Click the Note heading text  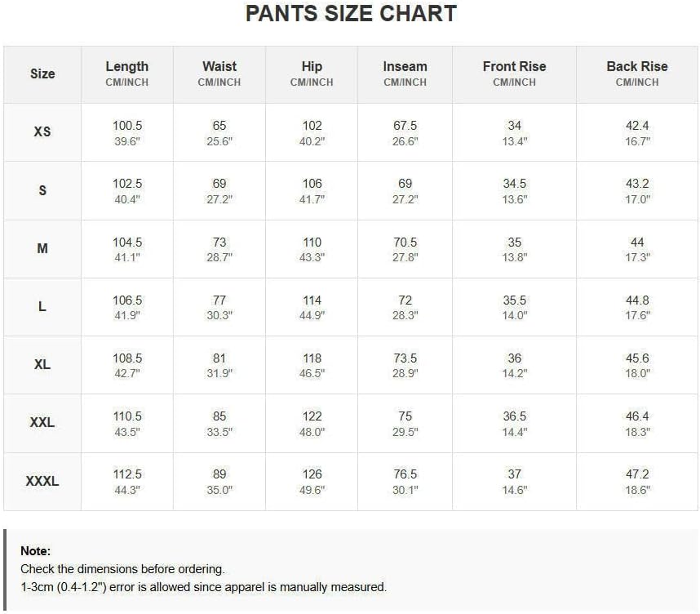36,551
